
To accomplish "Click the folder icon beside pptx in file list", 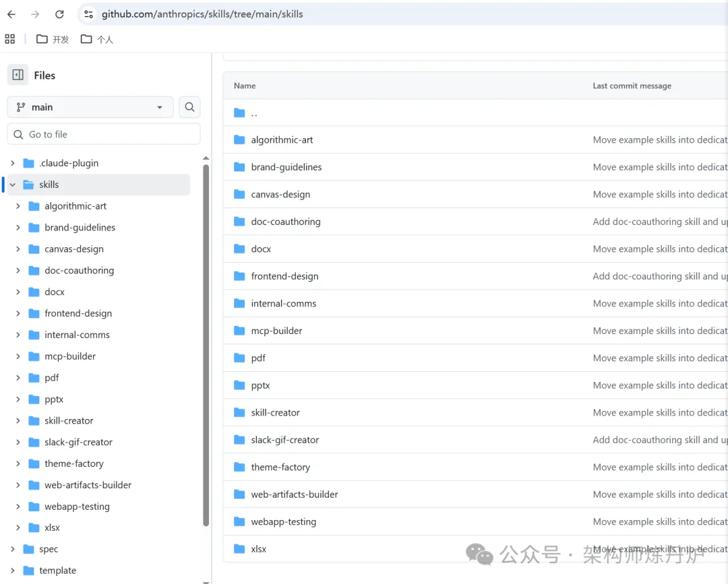I will click(x=239, y=385).
